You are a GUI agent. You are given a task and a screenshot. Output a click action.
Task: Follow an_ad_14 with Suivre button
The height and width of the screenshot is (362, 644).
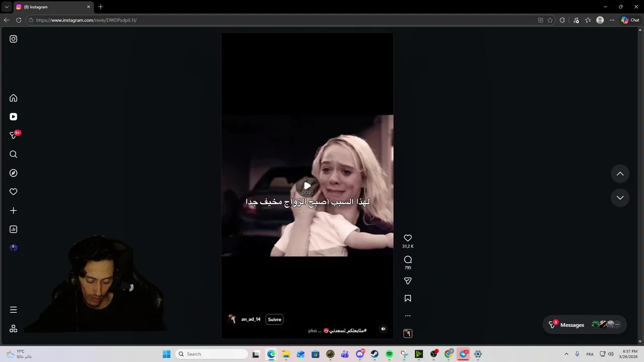(275, 319)
